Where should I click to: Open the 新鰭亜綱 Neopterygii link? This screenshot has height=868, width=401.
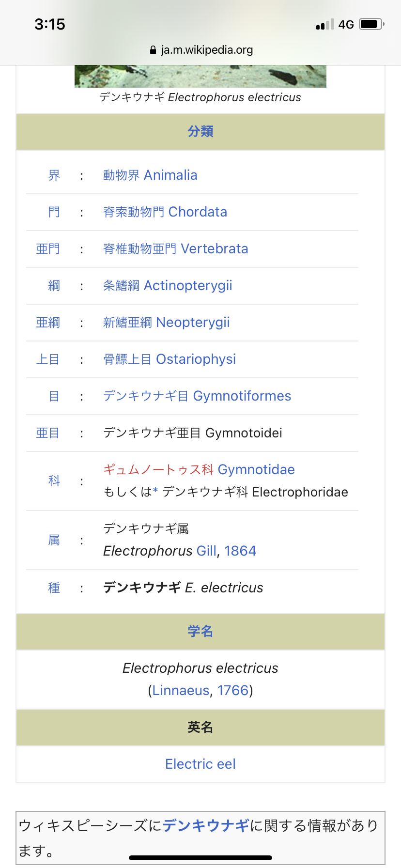[166, 323]
